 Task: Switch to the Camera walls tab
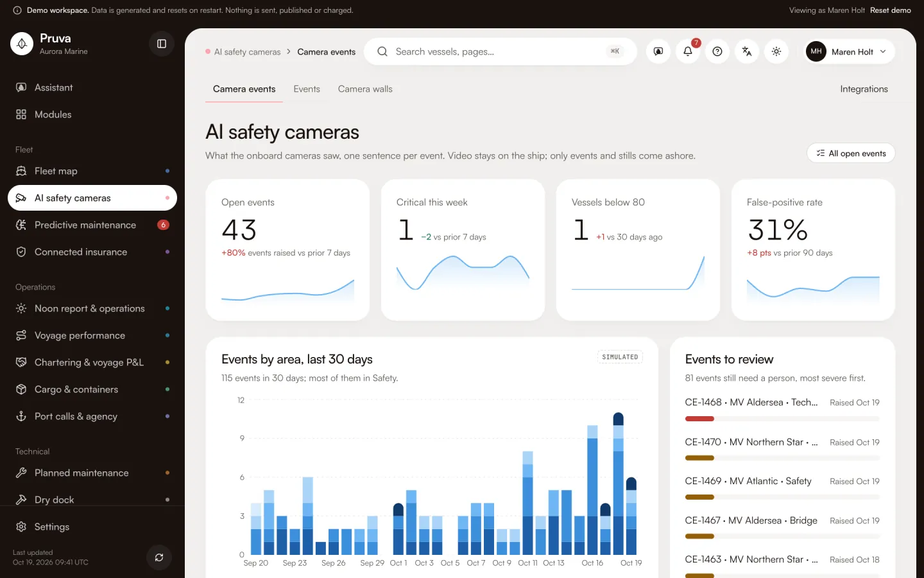tap(365, 89)
